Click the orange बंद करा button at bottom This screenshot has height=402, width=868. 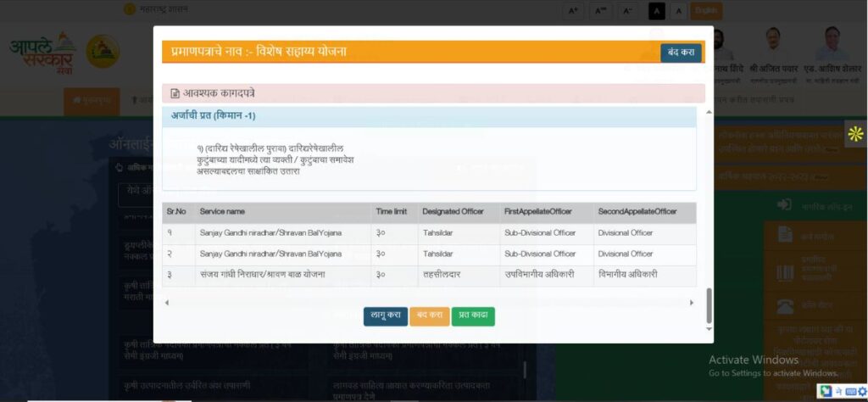click(x=430, y=315)
